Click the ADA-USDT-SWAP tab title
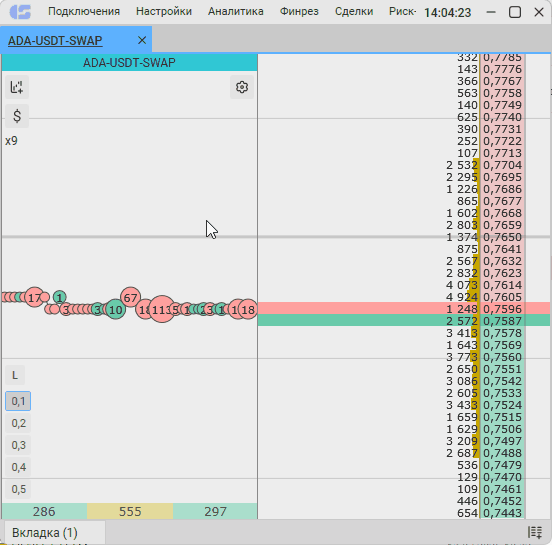 pyautogui.click(x=55, y=40)
